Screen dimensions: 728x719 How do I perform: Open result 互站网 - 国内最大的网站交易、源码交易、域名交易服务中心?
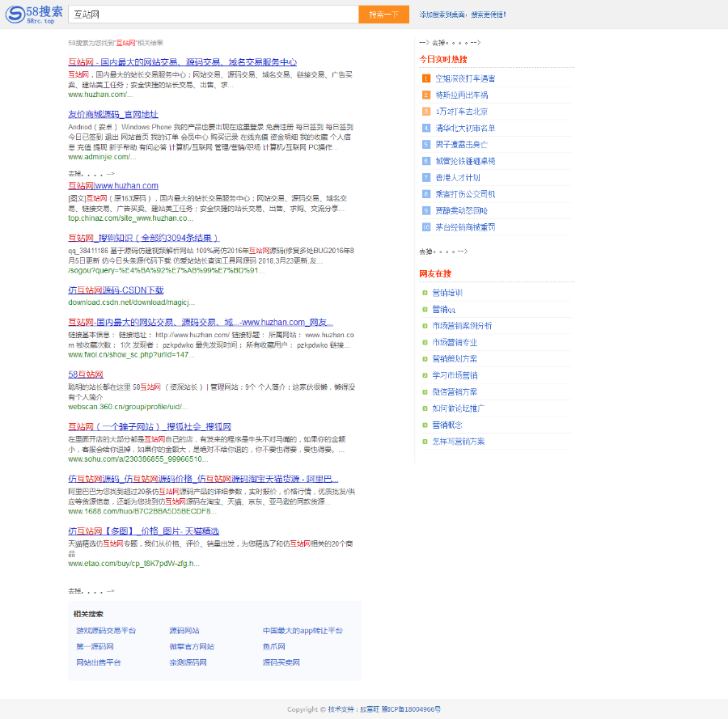183,62
